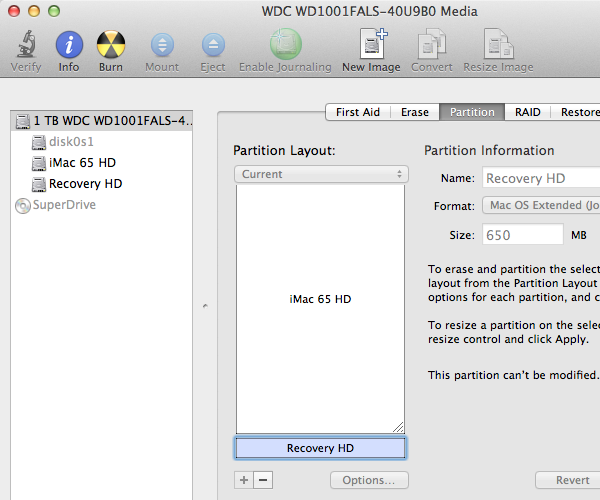The height and width of the screenshot is (500, 600).
Task: Select SuperDrive in the sidebar
Action: pyautogui.click(x=102, y=205)
